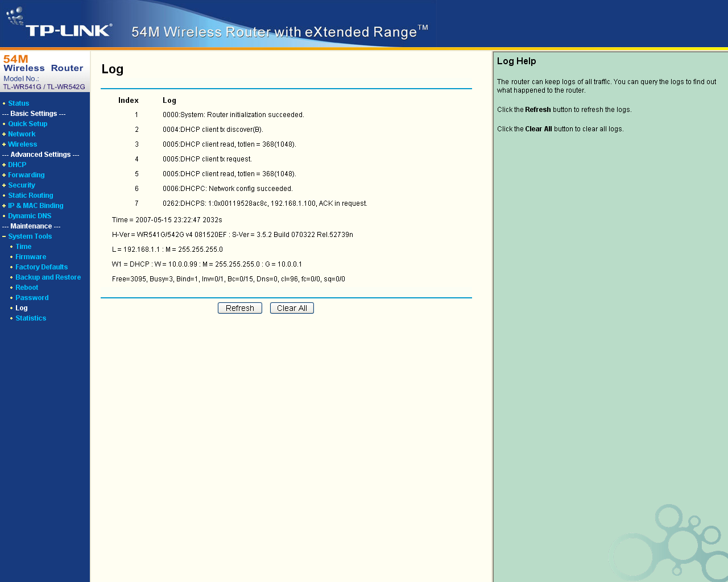Select the Log submenu item
728x582 pixels.
pyautogui.click(x=21, y=308)
